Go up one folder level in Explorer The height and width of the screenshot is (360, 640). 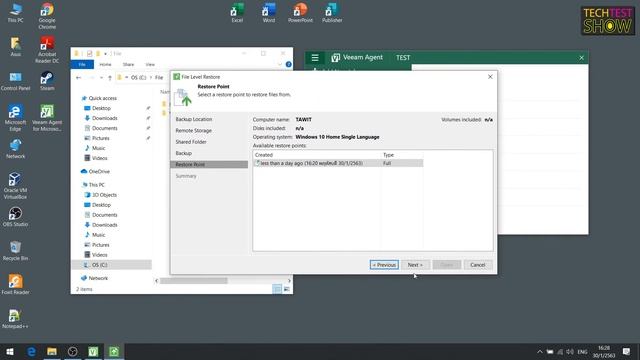[x=109, y=78]
